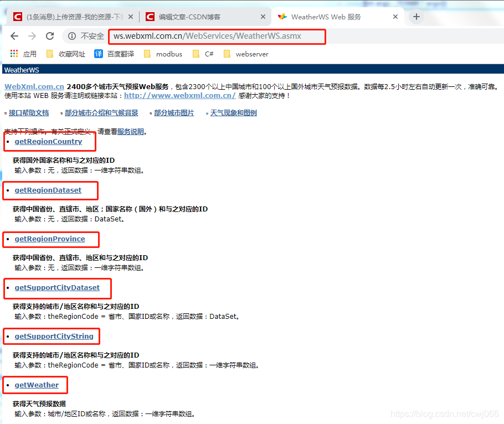Open site info icon beside 不安全
The width and height of the screenshot is (504, 424).
coord(72,36)
